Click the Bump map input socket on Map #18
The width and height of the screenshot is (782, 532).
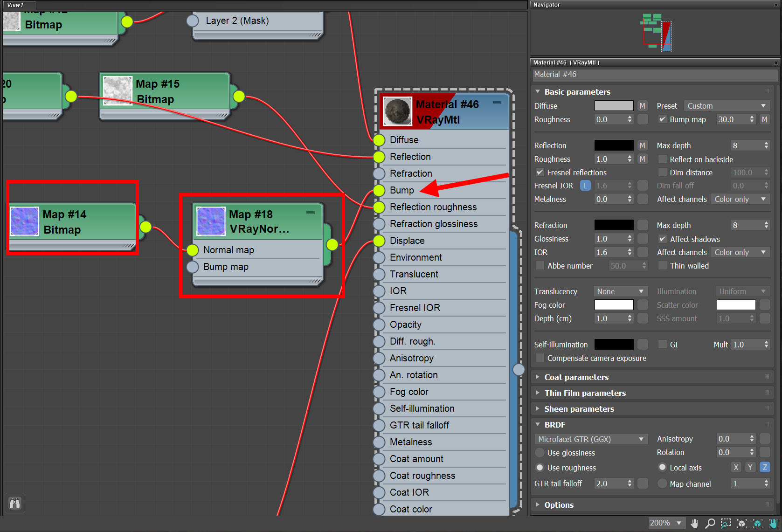click(x=193, y=267)
